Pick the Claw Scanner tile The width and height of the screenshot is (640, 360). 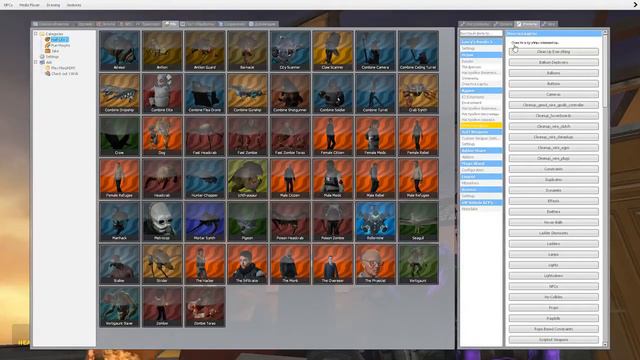tap(333, 51)
